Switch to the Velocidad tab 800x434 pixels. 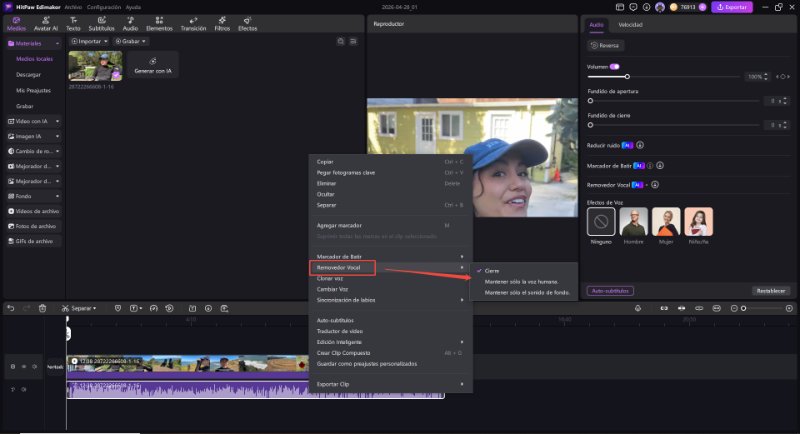click(x=630, y=24)
